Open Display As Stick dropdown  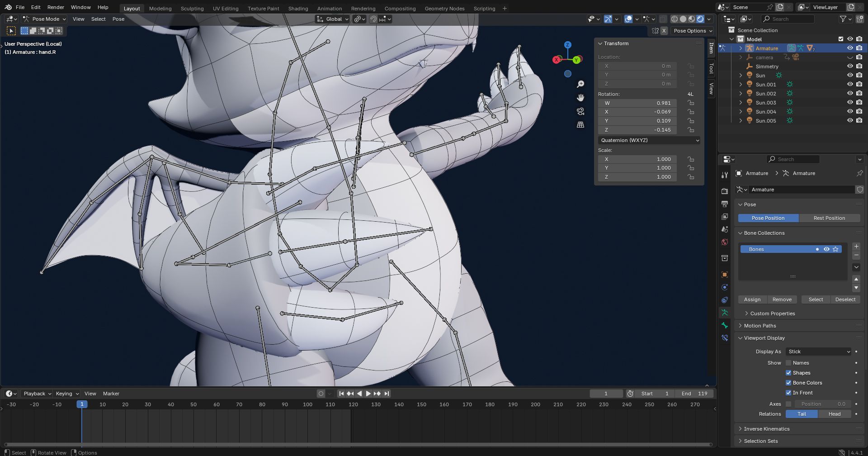[819, 351]
